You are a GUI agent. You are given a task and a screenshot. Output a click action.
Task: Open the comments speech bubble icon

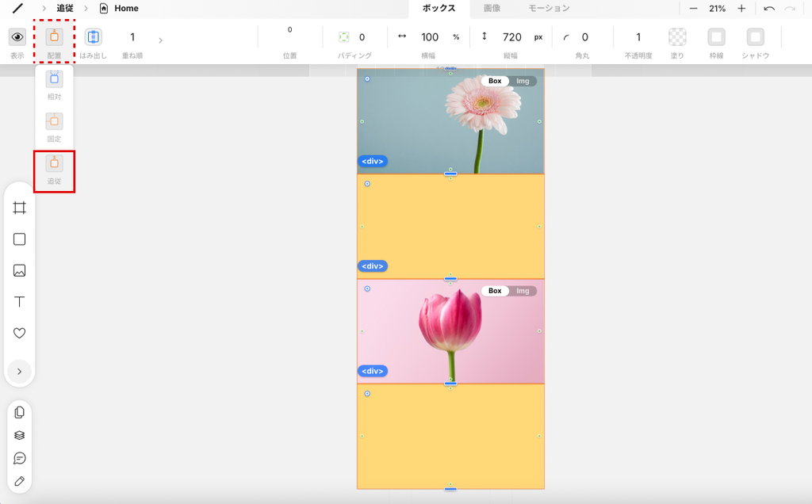[x=19, y=458]
